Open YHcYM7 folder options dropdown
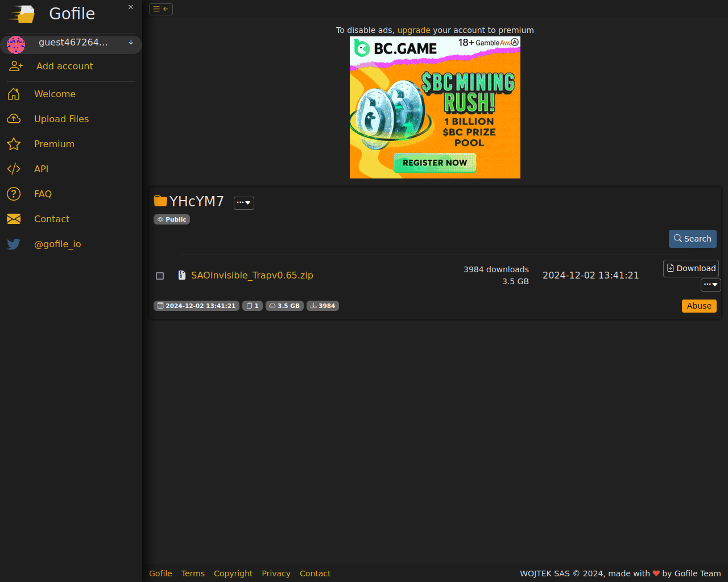 coord(244,203)
